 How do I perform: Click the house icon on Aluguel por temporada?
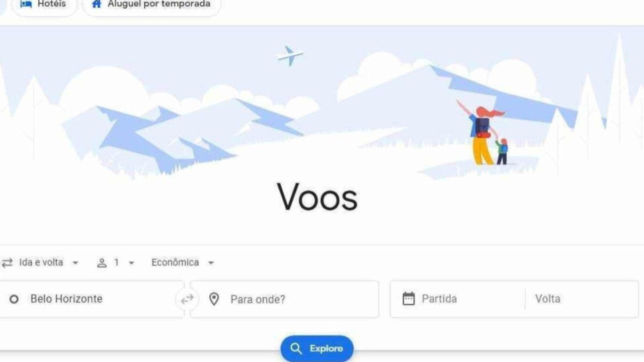click(x=97, y=4)
